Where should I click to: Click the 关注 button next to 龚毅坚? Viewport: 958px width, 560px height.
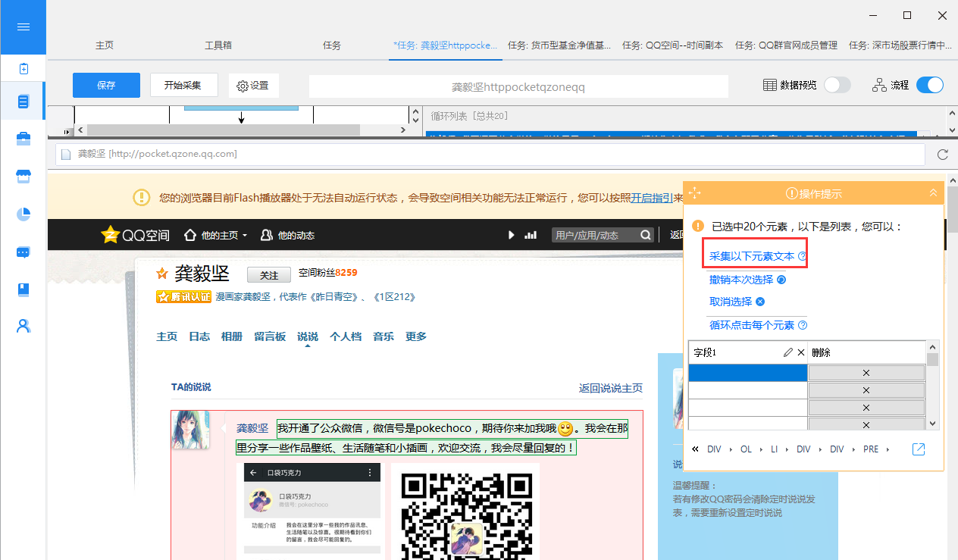click(x=269, y=275)
